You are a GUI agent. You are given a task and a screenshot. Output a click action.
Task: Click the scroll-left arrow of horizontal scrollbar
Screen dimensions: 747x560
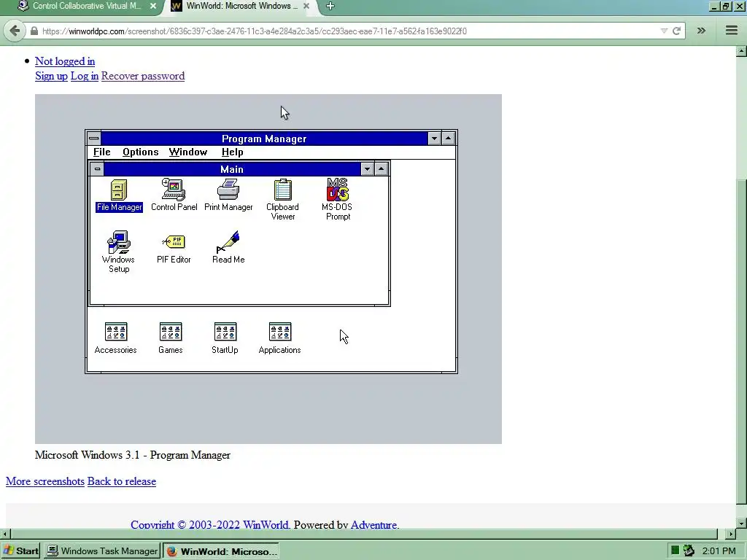coord(5,534)
